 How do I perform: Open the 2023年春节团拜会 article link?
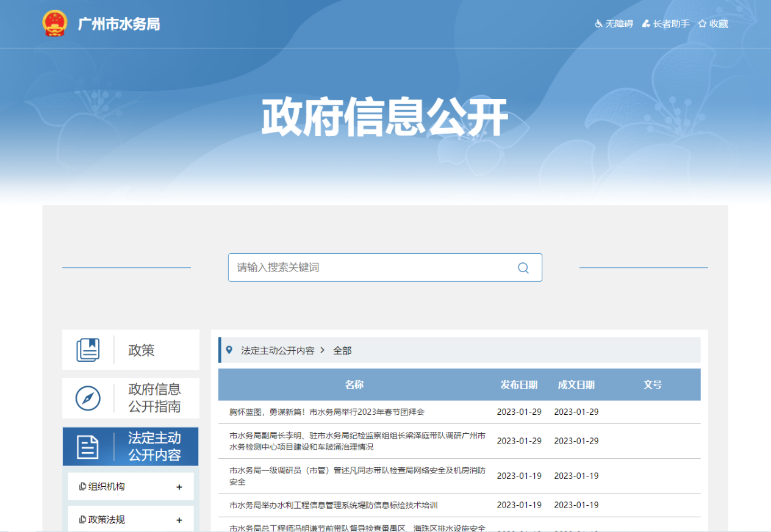coord(327,412)
